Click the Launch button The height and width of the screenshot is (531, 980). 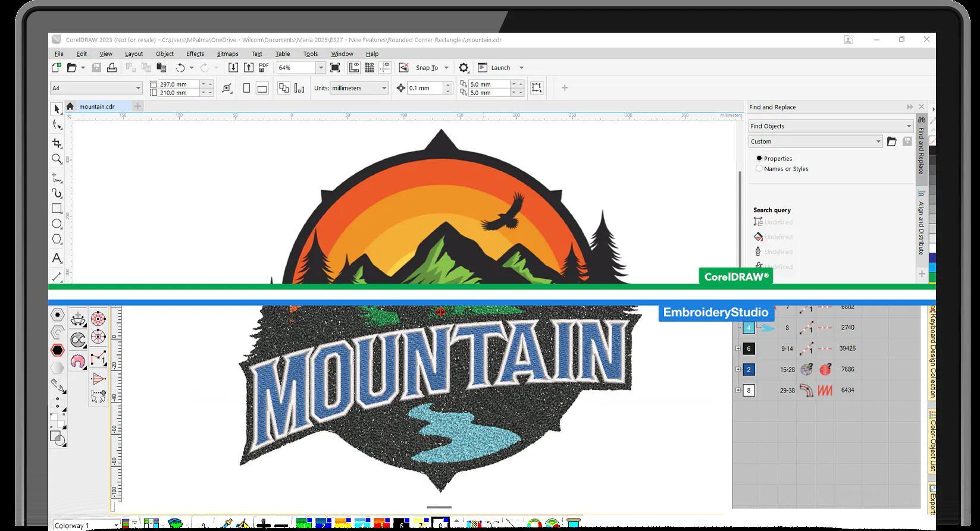(500, 68)
